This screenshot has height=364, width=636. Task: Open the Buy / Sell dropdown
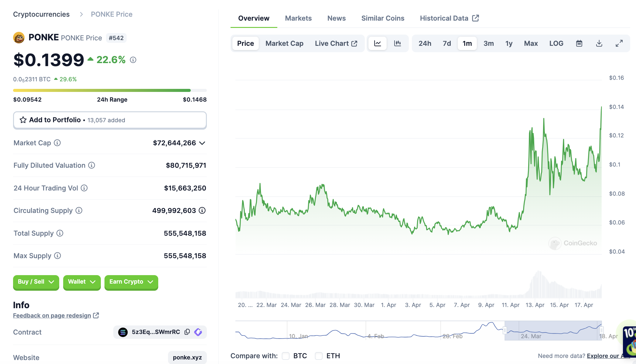(x=36, y=282)
